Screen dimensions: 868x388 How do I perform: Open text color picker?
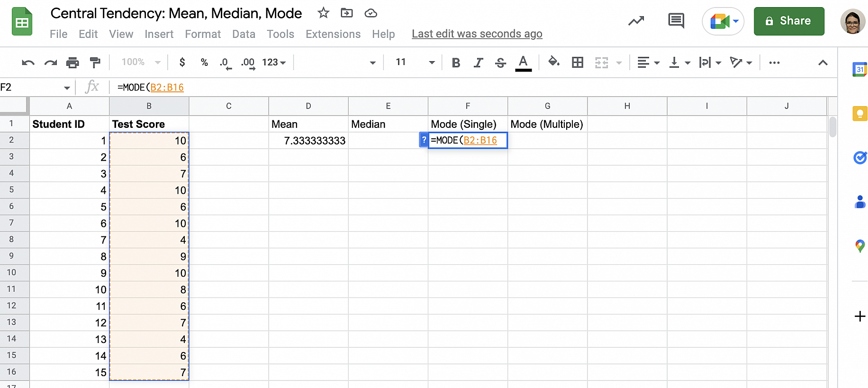(x=523, y=63)
